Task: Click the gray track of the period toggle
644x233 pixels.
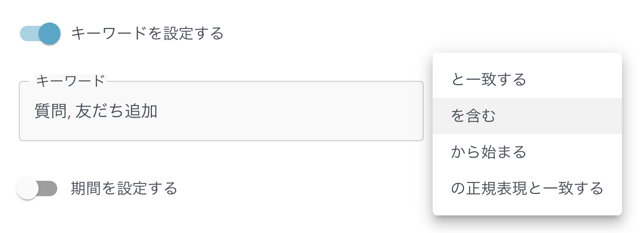Action: pyautogui.click(x=50, y=188)
